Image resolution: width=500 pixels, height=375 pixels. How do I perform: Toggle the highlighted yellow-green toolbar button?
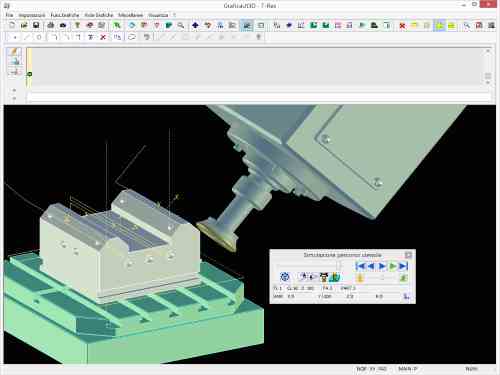[x=440, y=25]
